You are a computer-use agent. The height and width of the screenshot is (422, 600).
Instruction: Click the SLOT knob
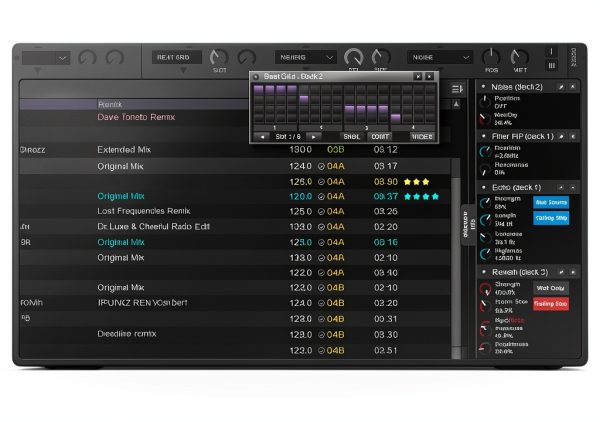219,58
